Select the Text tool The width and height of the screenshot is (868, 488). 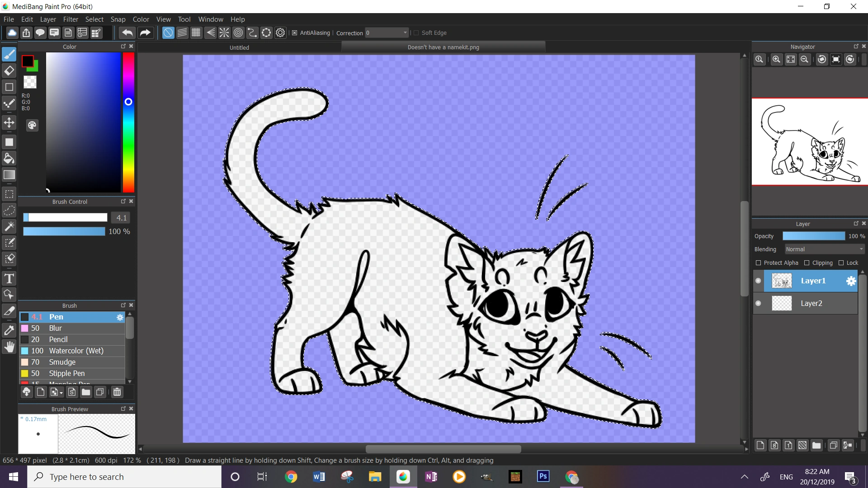9,278
